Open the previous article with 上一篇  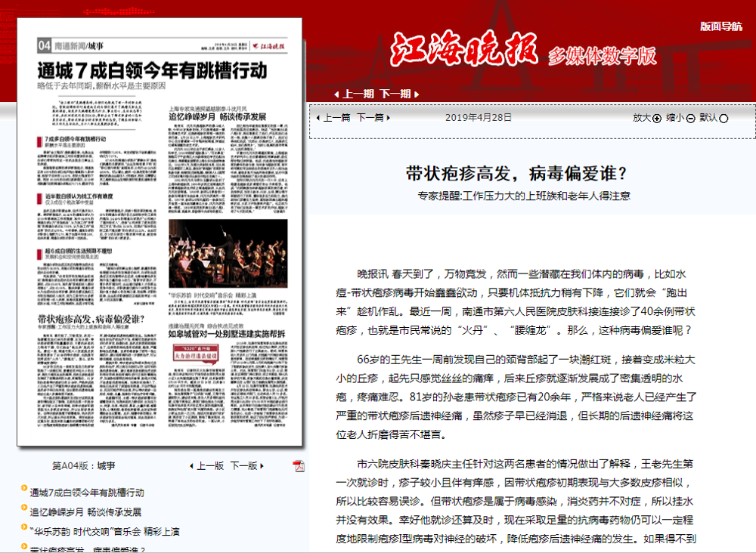[333, 118]
